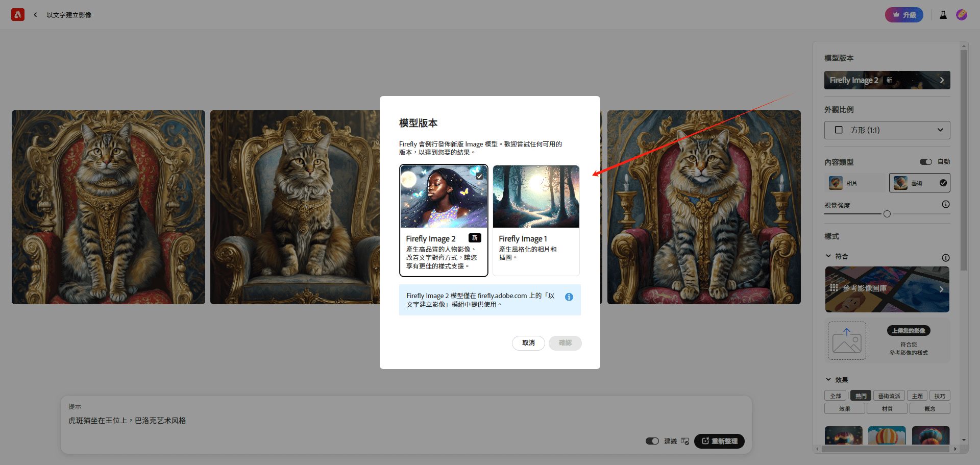Click the info icon beside 符合 section

(x=946, y=258)
